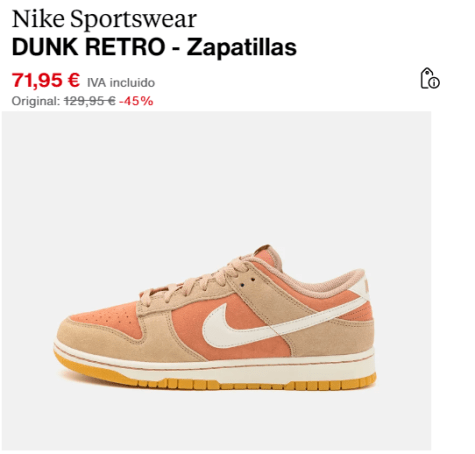Click the Original: label text
The width and height of the screenshot is (475, 454).
click(x=36, y=101)
